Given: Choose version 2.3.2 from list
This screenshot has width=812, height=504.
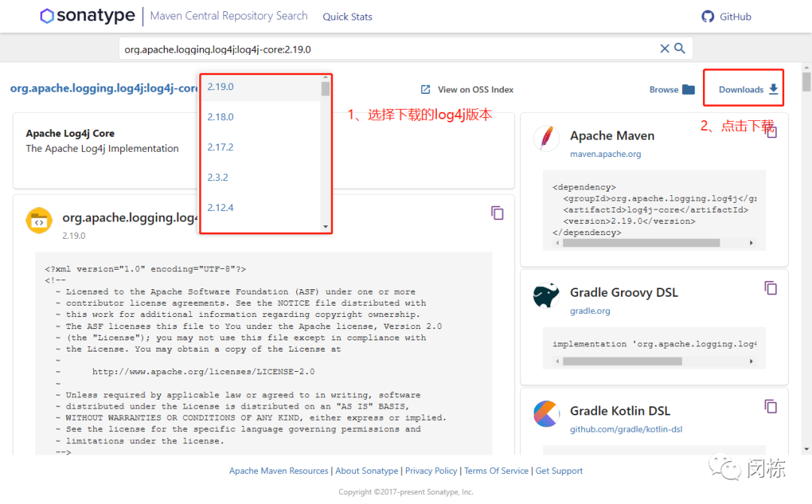Looking at the screenshot, I should 261,177.
